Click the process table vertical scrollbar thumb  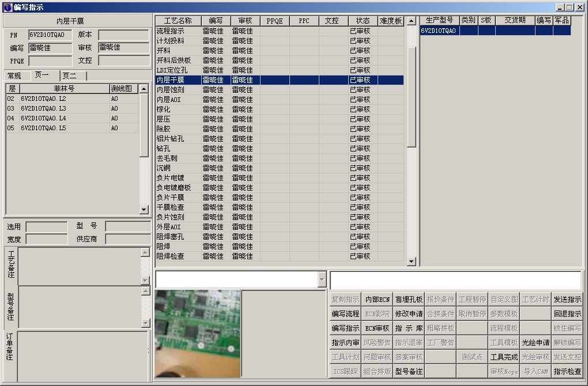(x=412, y=97)
